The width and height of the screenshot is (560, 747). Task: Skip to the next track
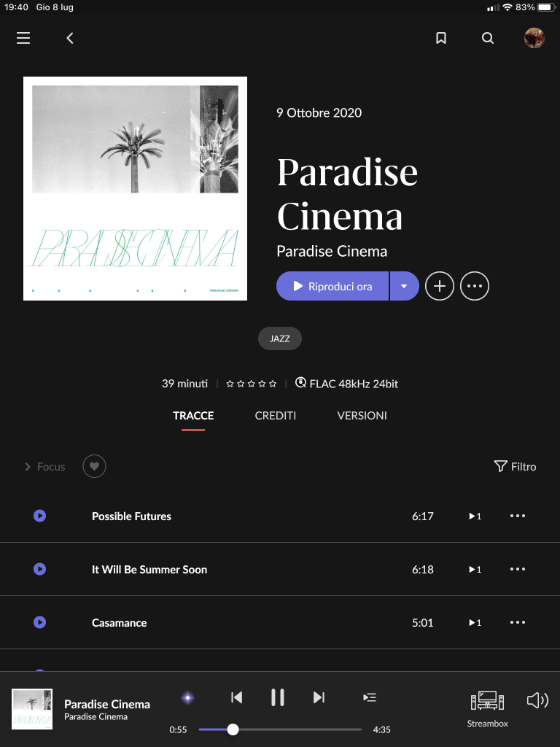(x=319, y=697)
